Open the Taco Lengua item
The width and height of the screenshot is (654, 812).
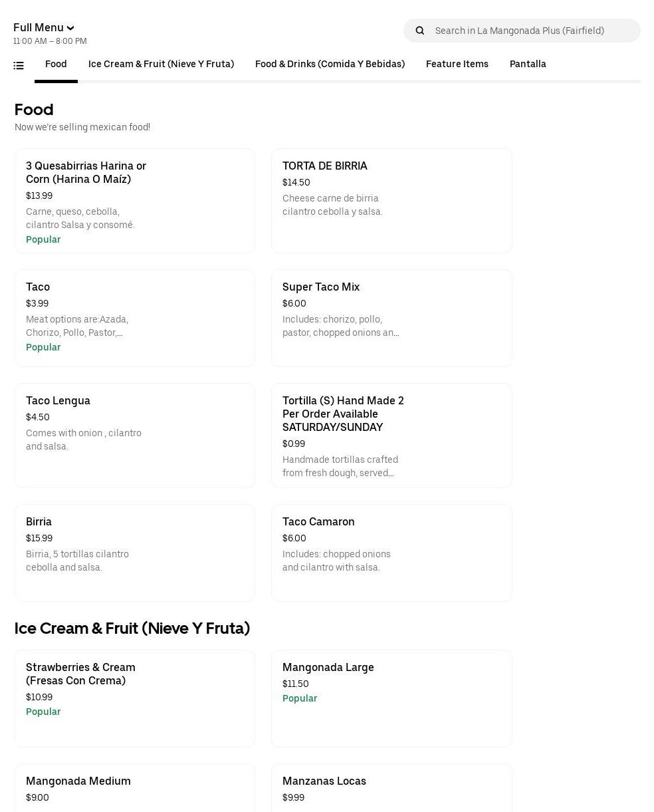(135, 436)
